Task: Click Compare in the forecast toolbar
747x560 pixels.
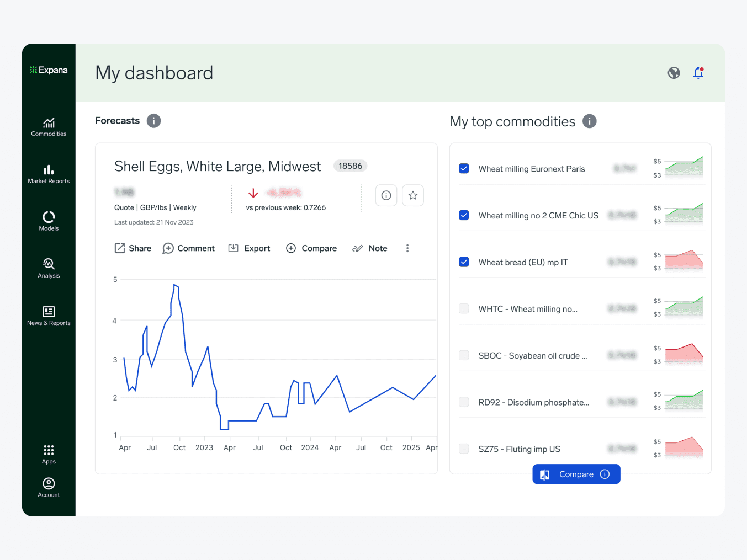Action: click(x=311, y=248)
